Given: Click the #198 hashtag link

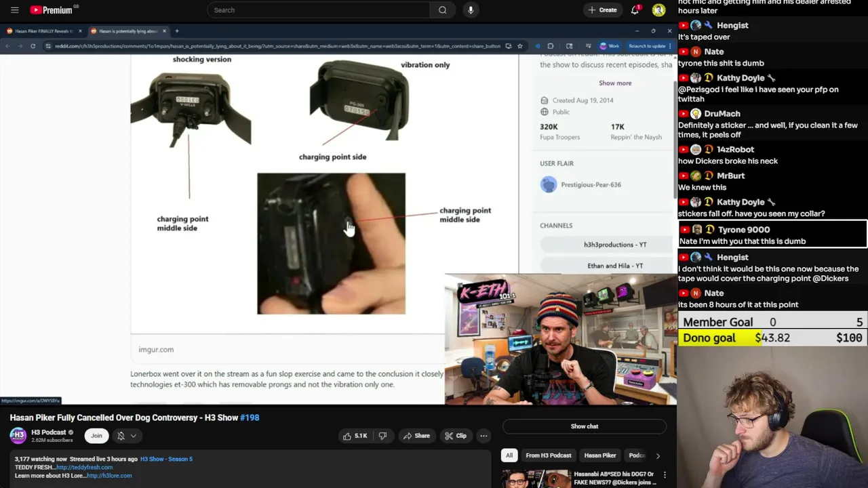Looking at the screenshot, I should (x=250, y=418).
